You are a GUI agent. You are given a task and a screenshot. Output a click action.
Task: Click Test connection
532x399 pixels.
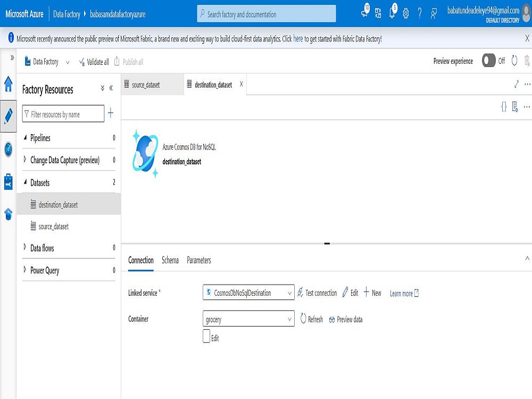pyautogui.click(x=317, y=293)
